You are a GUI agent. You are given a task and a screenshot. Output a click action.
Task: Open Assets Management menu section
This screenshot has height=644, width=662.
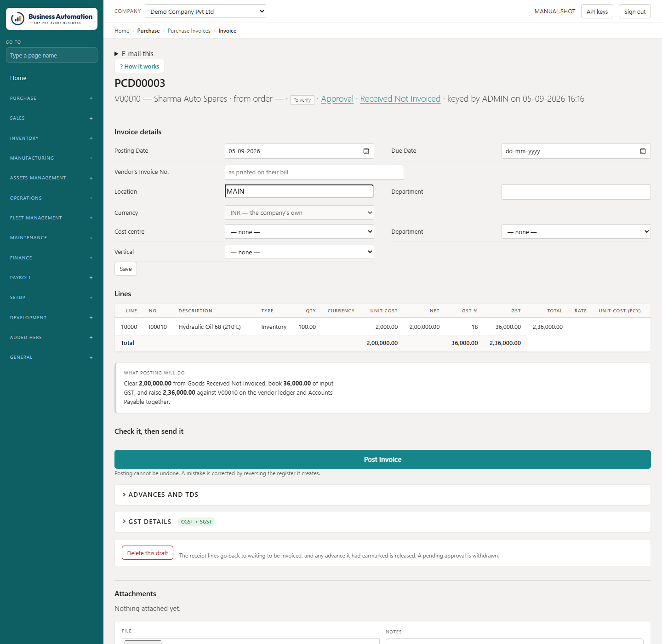click(51, 178)
